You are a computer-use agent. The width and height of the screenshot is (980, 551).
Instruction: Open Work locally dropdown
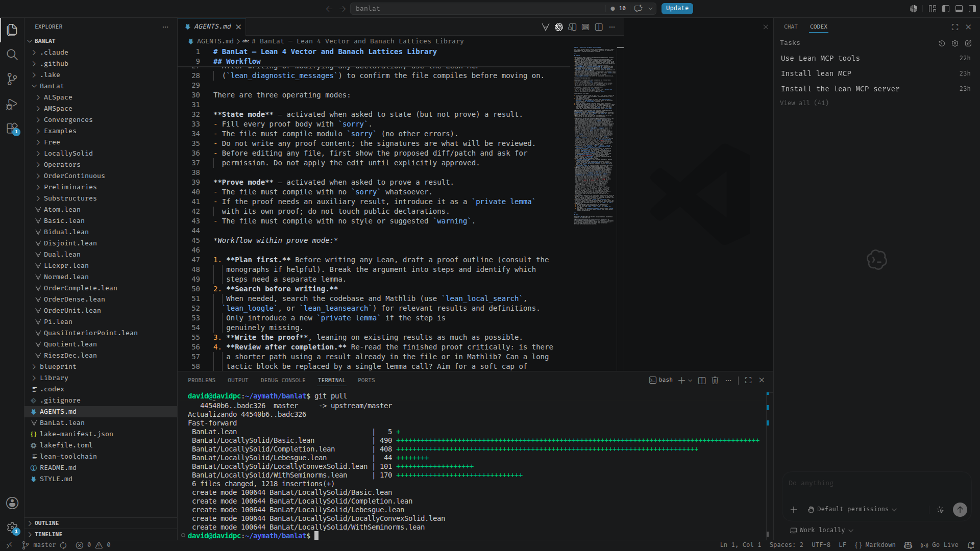[822, 530]
